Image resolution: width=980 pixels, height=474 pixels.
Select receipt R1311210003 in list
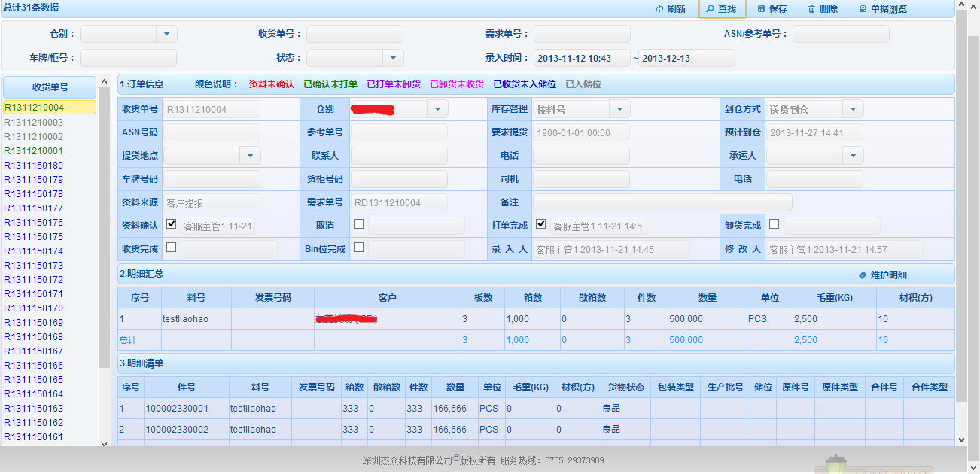coord(34,123)
